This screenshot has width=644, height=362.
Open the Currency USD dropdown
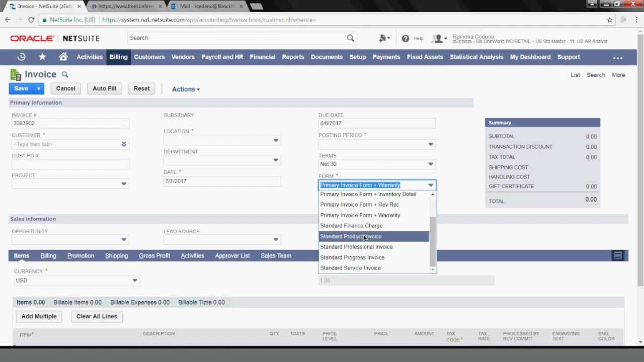point(135,281)
